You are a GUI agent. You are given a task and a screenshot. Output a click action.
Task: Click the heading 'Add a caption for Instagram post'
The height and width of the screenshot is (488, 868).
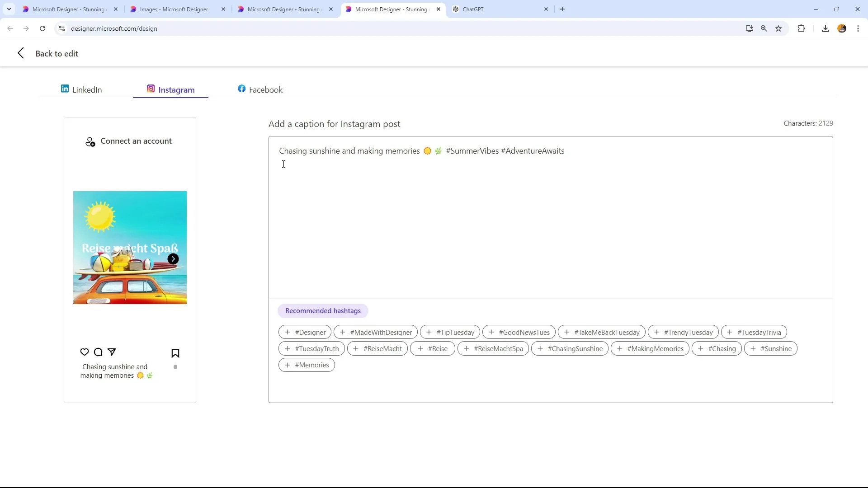point(334,124)
